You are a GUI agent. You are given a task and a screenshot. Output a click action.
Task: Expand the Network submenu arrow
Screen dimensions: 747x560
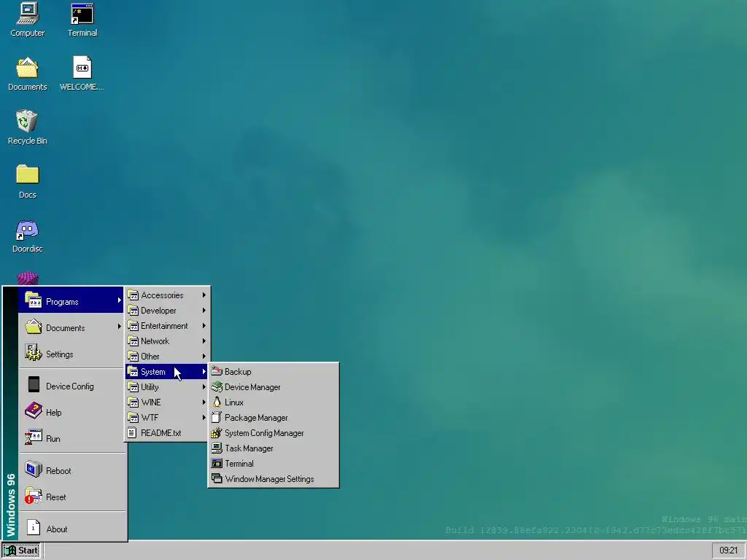pos(204,341)
